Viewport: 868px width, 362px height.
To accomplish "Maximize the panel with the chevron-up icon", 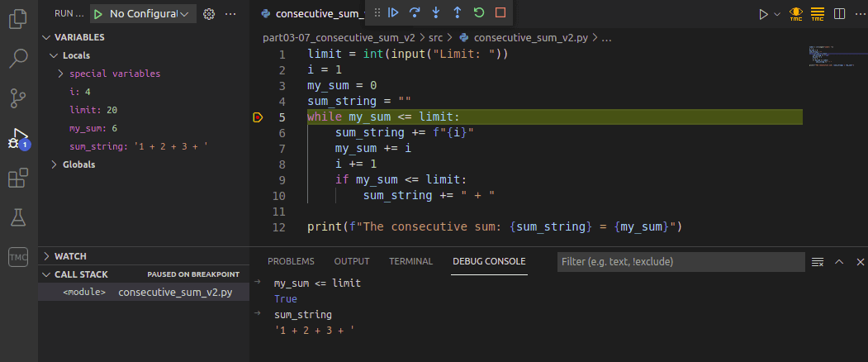I will [839, 262].
